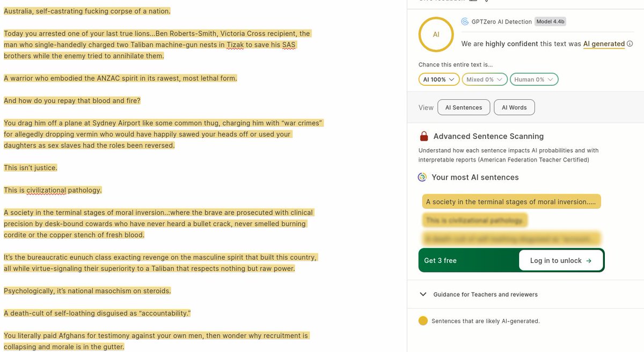This screenshot has width=644, height=352.
Task: Click the highlighted sentence 'This is civilizational pathology.'
Action: click(x=53, y=190)
